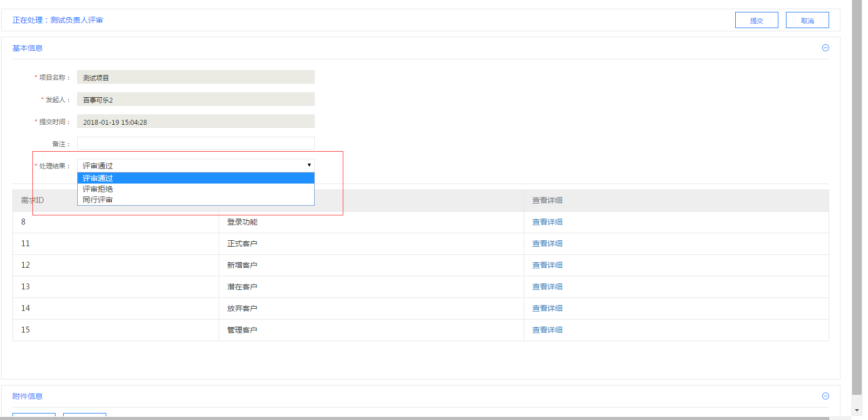Image resolution: width=868 pixels, height=420 pixels.
Task: Click the 取消 button
Action: pos(807,21)
